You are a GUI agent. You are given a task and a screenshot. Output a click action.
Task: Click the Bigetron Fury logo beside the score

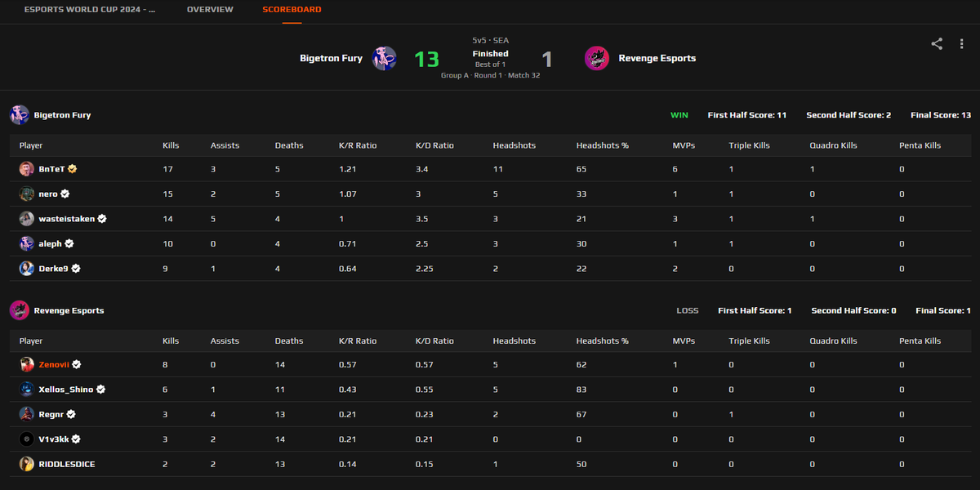[384, 58]
